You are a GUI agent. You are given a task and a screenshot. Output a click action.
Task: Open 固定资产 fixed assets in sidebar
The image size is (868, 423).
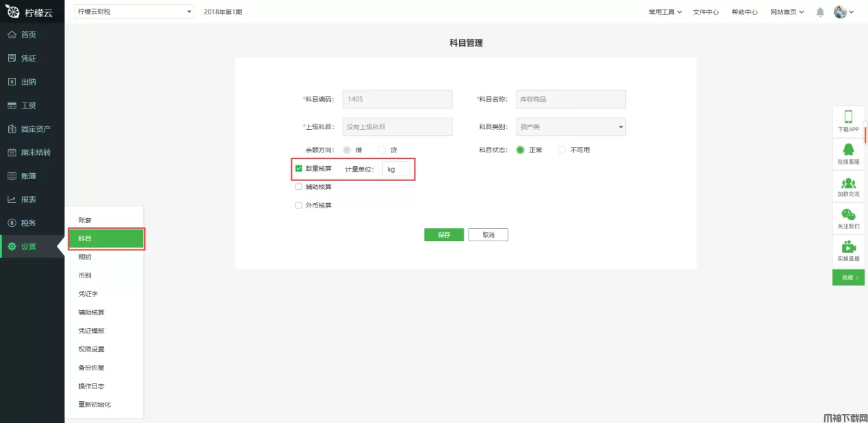coord(32,128)
